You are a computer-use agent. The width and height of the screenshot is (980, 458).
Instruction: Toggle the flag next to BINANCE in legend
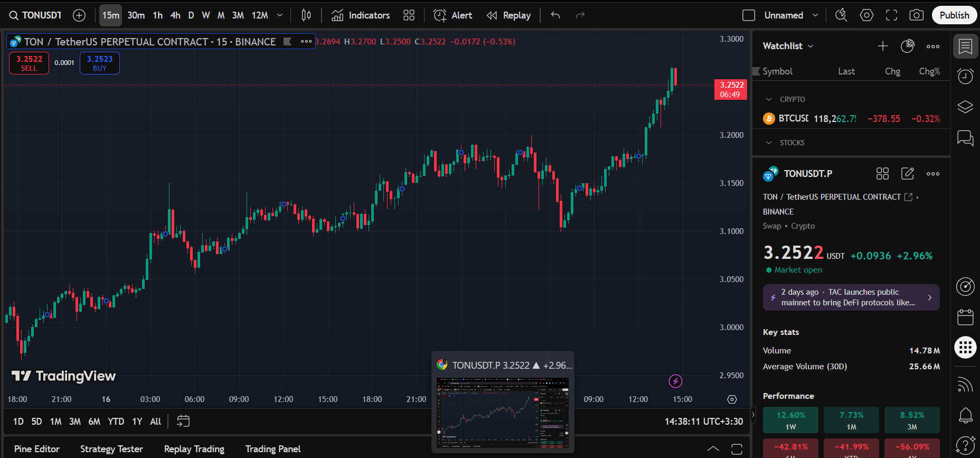pyautogui.click(x=288, y=42)
